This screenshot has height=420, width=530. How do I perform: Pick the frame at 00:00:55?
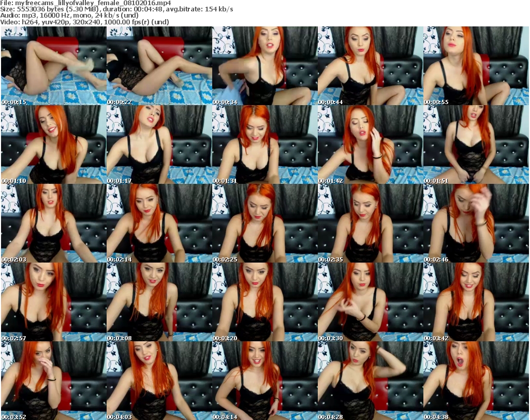[x=476, y=66]
